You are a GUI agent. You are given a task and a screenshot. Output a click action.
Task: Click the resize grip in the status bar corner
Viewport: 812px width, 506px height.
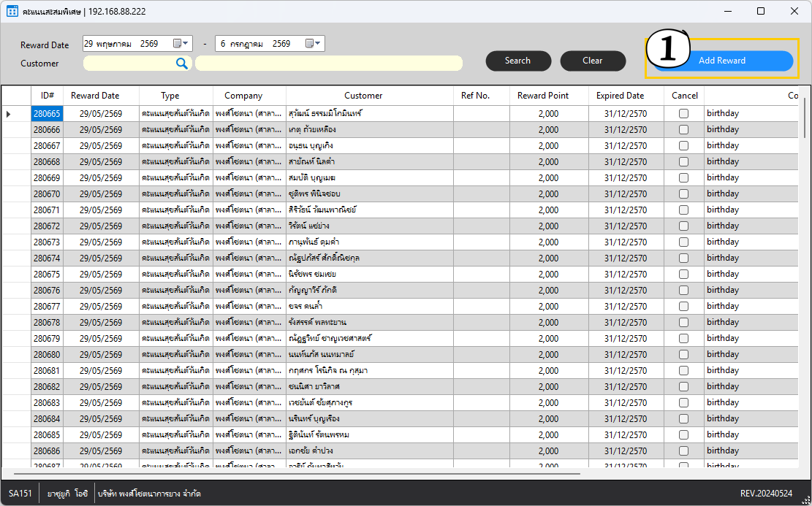pos(806,500)
